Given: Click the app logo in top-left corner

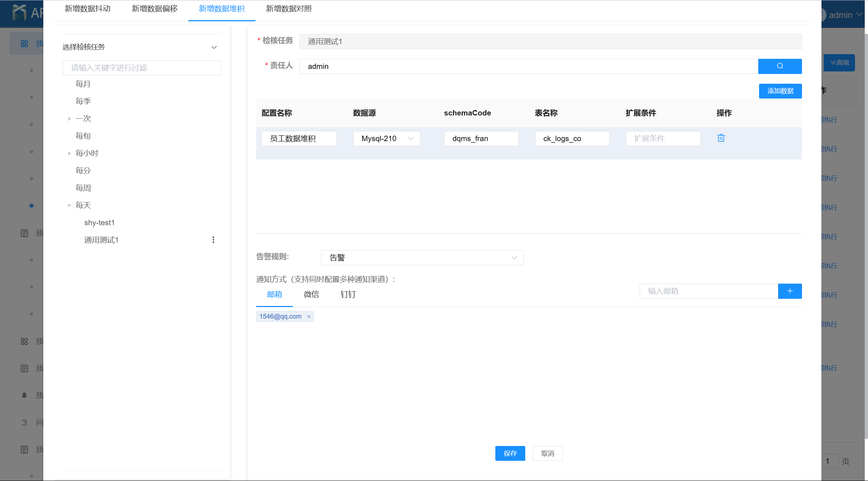Looking at the screenshot, I should point(19,12).
